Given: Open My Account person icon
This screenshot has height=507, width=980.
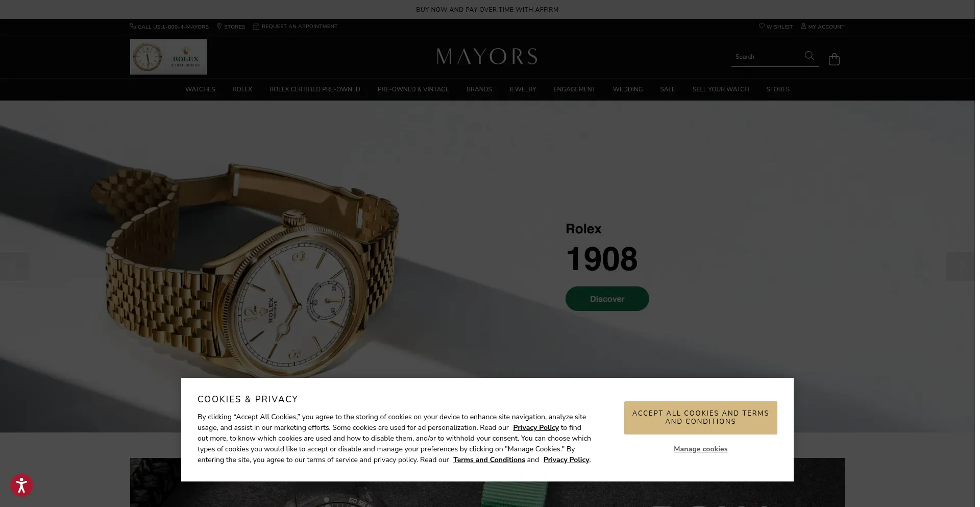Looking at the screenshot, I should point(803,26).
